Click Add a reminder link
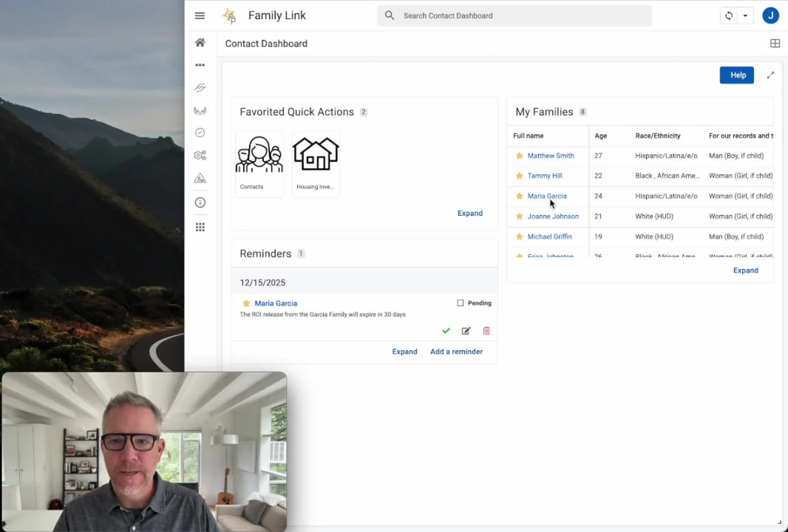This screenshot has width=788, height=532. 457,352
